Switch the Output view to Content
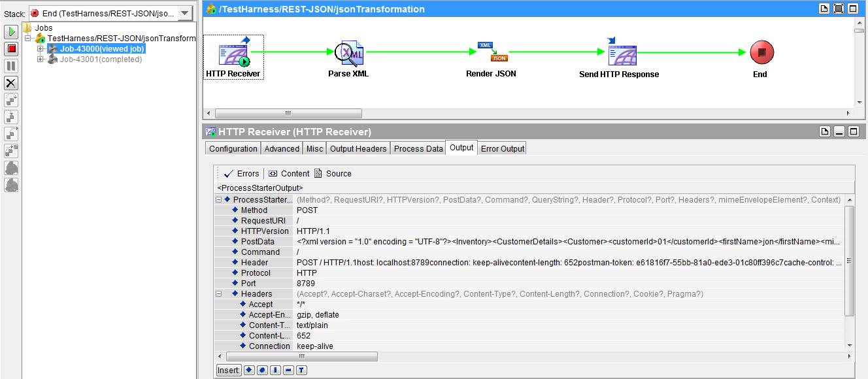Image resolution: width=868 pixels, height=379 pixels. coord(288,173)
